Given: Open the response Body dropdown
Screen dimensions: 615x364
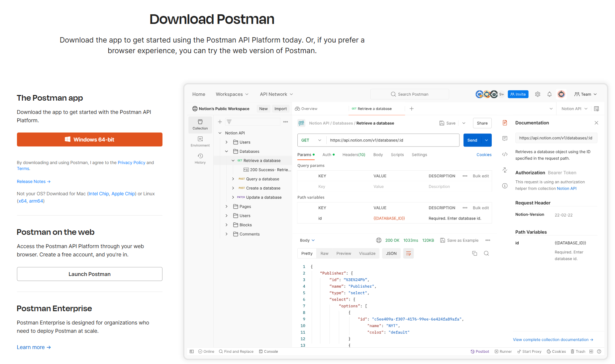Looking at the screenshot, I should tap(307, 240).
